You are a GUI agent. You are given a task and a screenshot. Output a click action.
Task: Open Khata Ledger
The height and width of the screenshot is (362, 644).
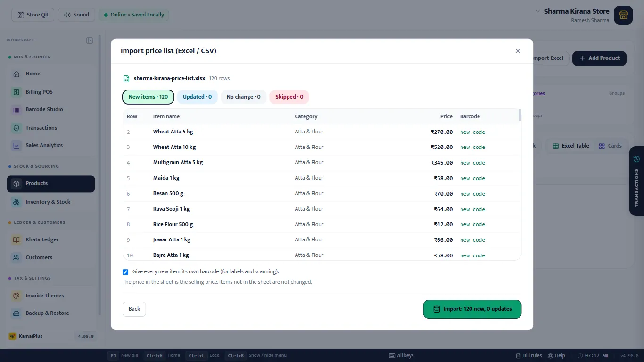[51, 239]
